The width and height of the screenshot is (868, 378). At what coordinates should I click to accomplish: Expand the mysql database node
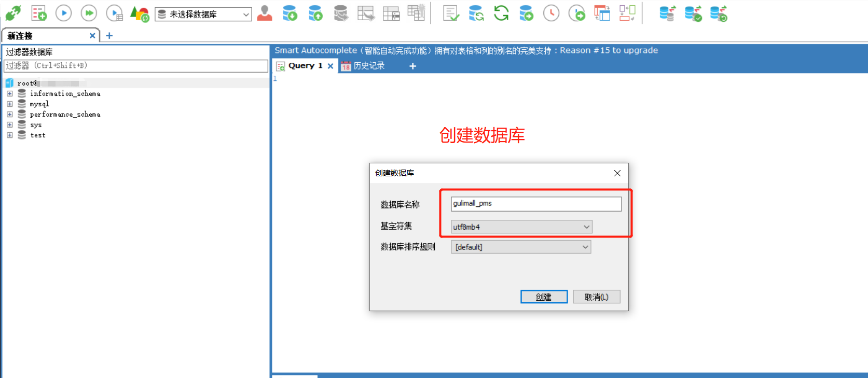point(10,104)
